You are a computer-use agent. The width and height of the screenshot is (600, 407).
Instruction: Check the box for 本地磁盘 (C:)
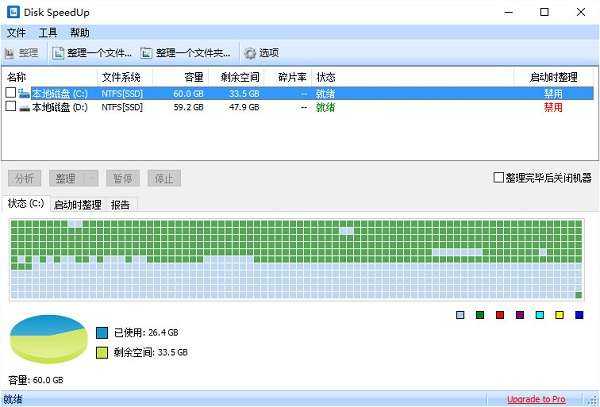point(11,92)
